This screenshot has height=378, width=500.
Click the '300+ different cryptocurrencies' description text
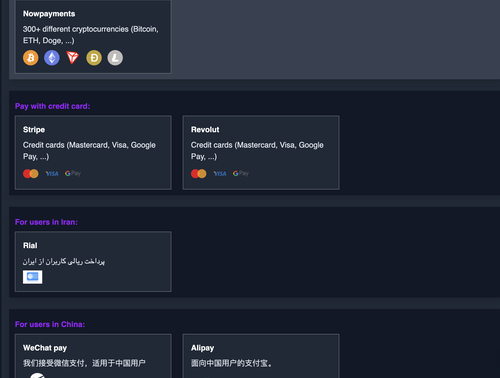91,35
